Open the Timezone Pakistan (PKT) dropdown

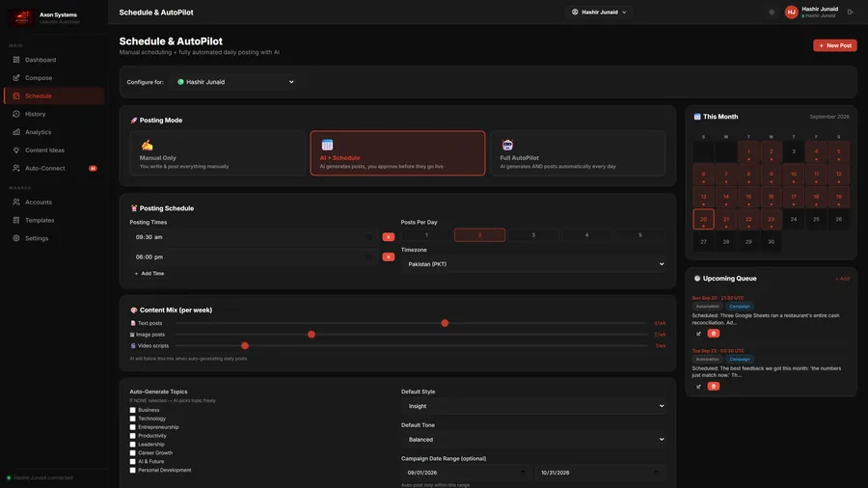pyautogui.click(x=533, y=264)
